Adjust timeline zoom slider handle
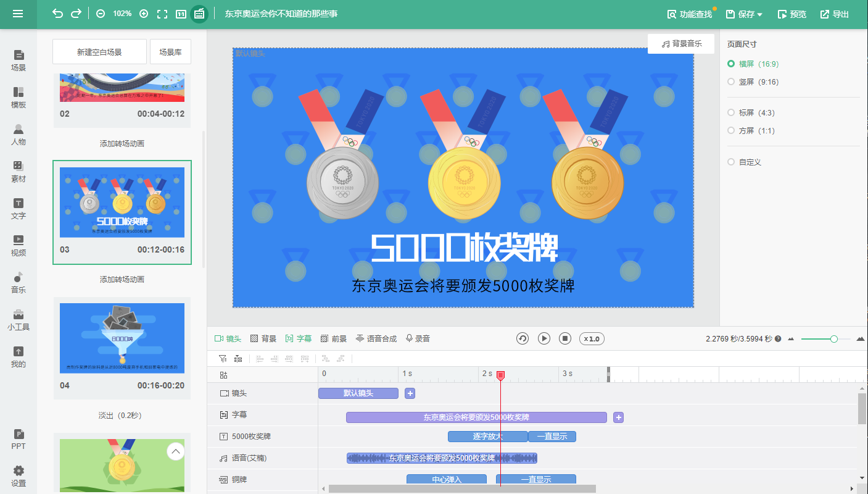The width and height of the screenshot is (868, 494). click(834, 339)
